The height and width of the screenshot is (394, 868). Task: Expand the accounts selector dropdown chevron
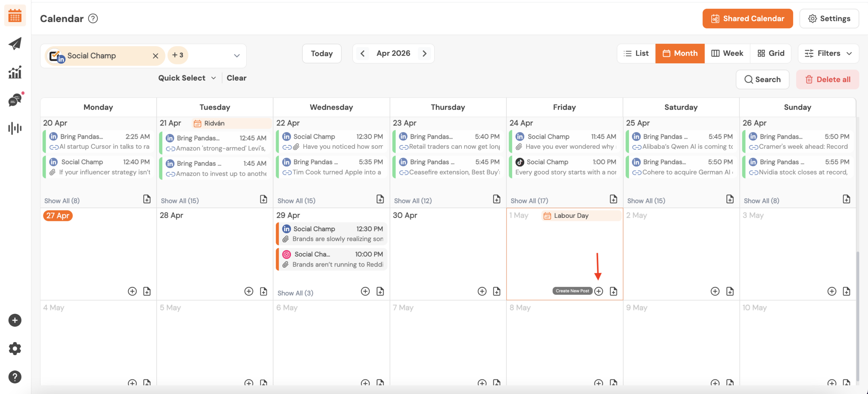[x=237, y=56]
